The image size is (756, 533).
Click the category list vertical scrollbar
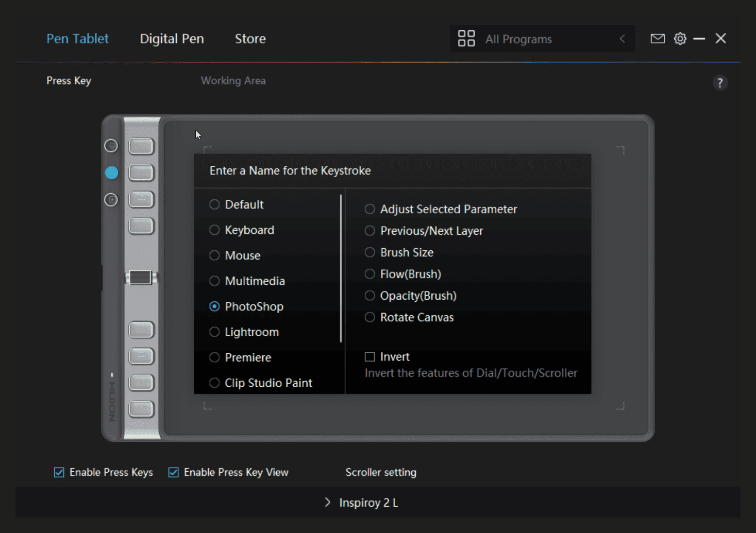click(341, 268)
